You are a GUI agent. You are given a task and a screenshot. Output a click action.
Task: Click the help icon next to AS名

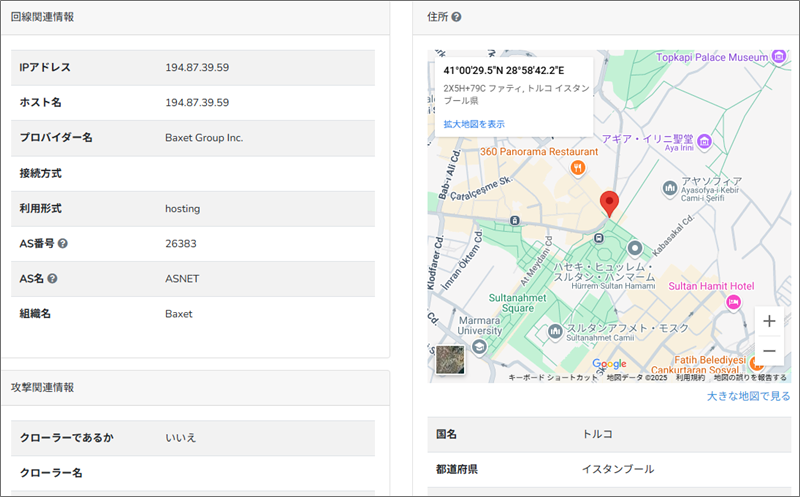(52, 279)
